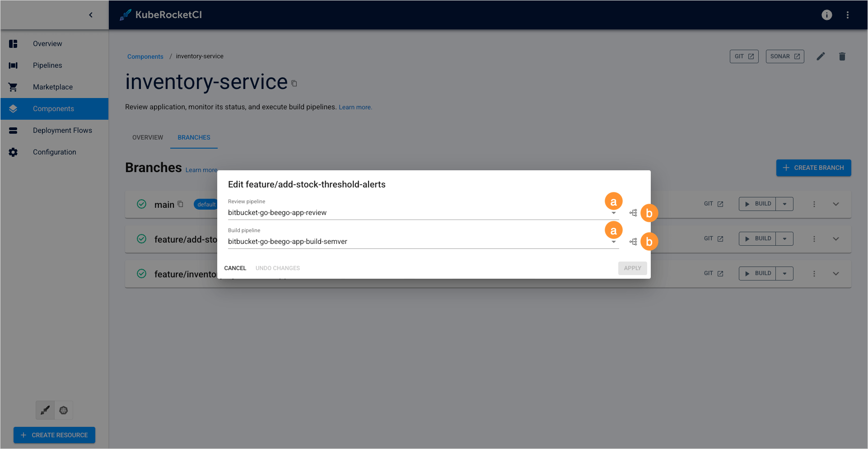
Task: Expand the main branch row chevron
Action: tap(835, 204)
